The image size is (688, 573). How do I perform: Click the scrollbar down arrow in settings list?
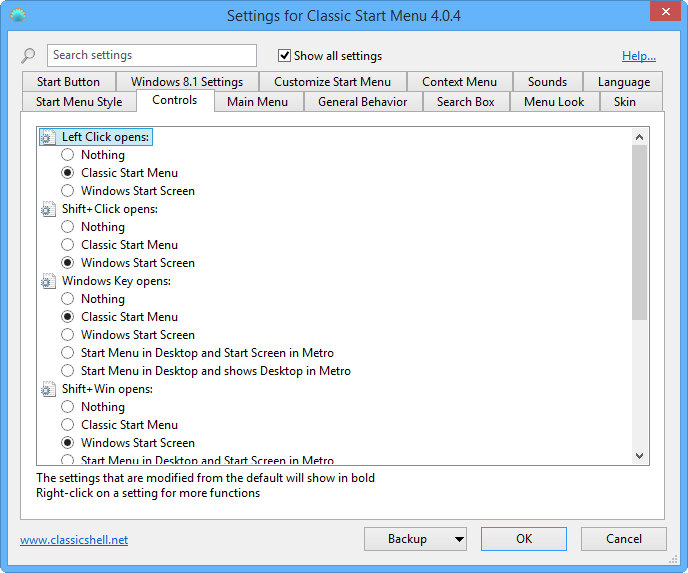click(x=640, y=456)
